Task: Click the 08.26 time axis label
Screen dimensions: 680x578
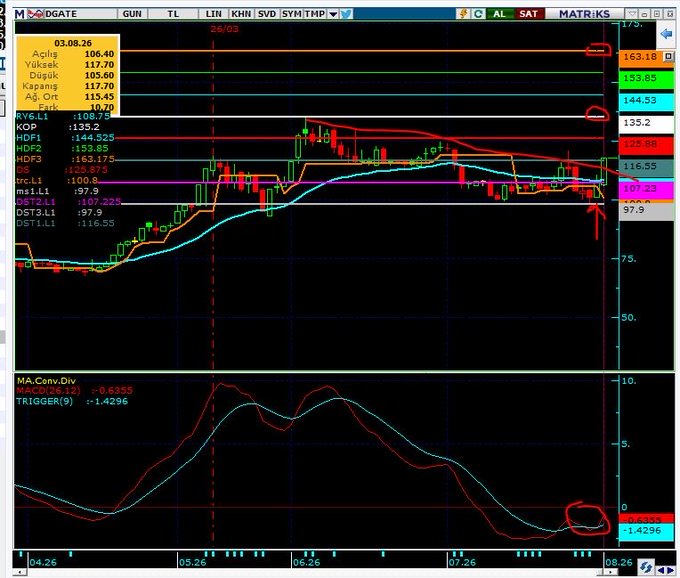Action: 619,563
